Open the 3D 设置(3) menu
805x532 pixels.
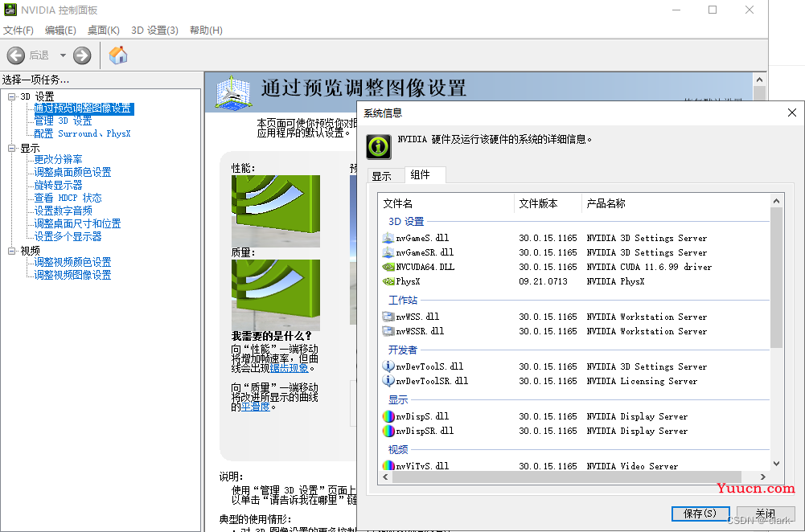pos(154,31)
